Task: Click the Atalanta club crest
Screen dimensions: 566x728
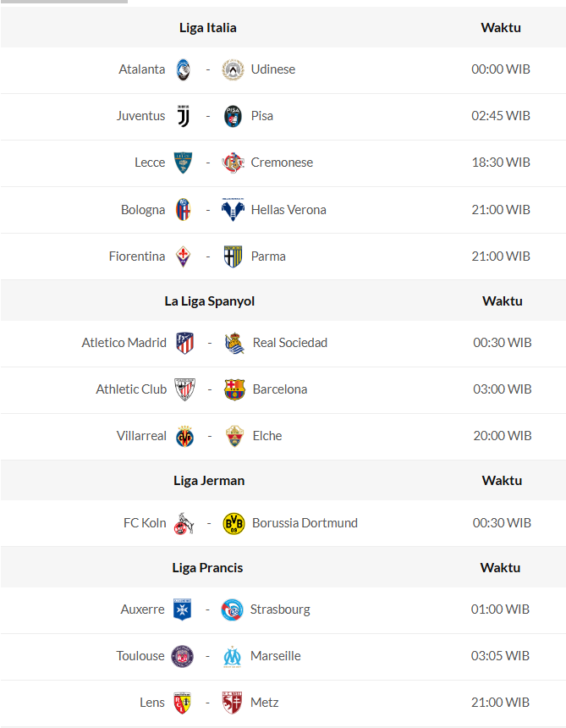Action: pos(184,70)
